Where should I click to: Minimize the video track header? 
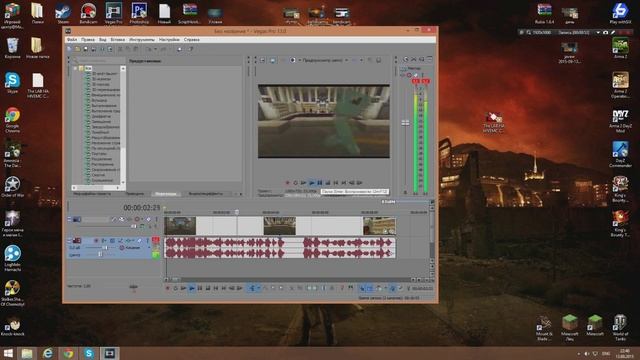69,219
